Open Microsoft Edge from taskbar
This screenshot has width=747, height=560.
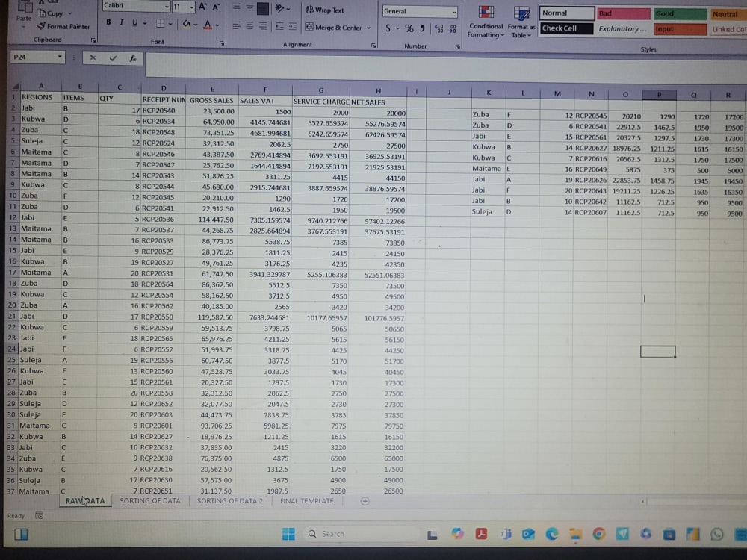(552, 535)
